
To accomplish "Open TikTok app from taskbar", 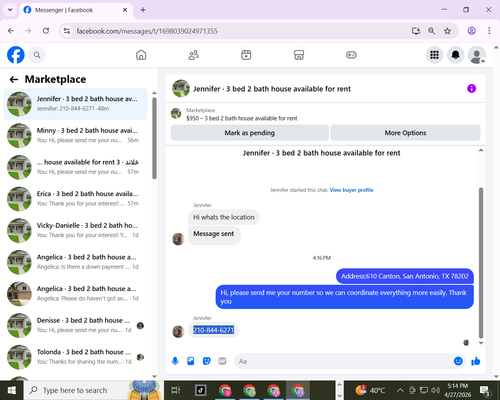I will (x=201, y=390).
